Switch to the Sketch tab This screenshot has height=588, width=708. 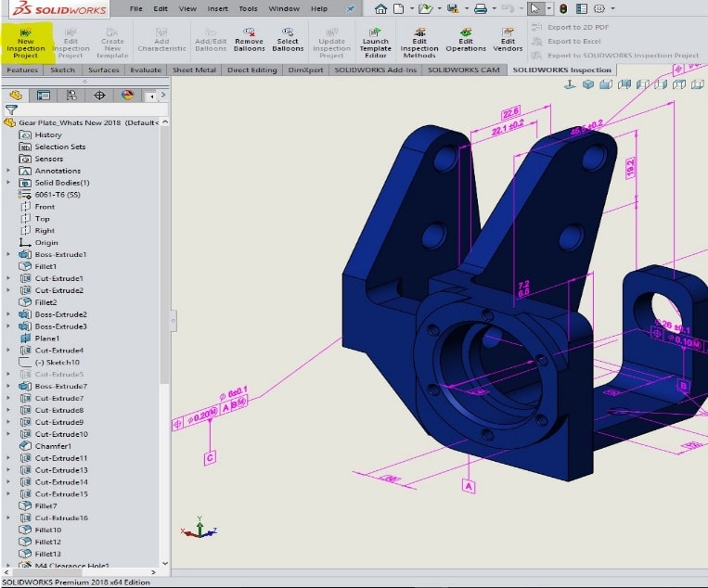pyautogui.click(x=62, y=70)
